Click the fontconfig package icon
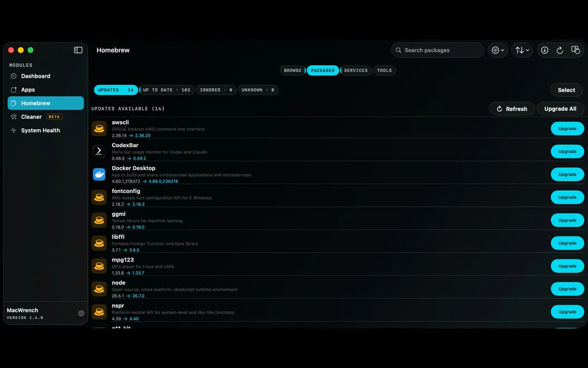 tap(99, 197)
